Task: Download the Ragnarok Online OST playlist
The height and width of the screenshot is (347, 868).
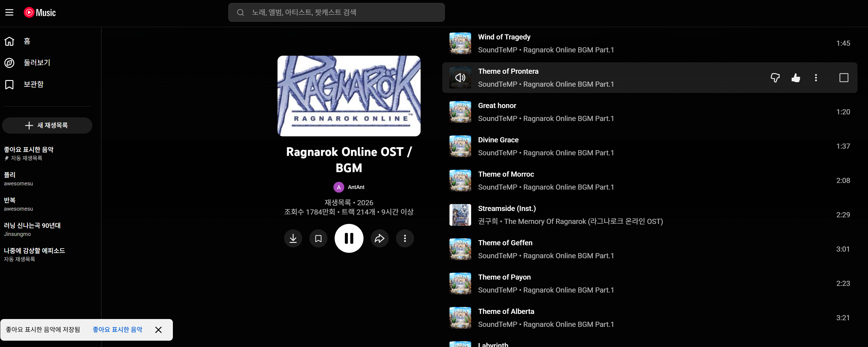Action: pos(293,238)
